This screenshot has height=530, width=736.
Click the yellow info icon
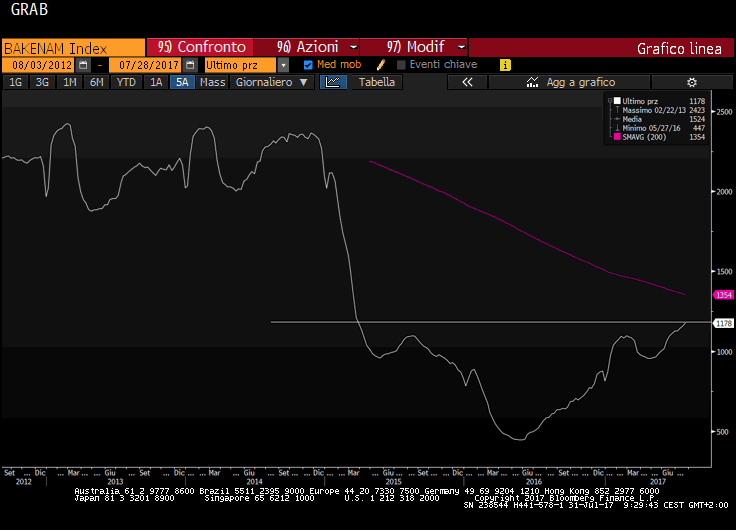click(x=505, y=65)
